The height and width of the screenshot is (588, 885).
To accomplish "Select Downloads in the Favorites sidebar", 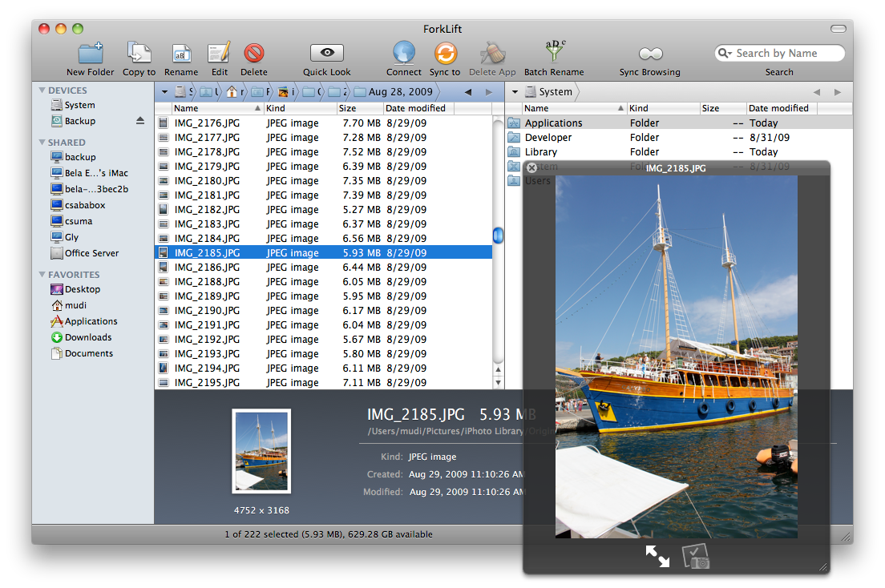I will coord(88,337).
